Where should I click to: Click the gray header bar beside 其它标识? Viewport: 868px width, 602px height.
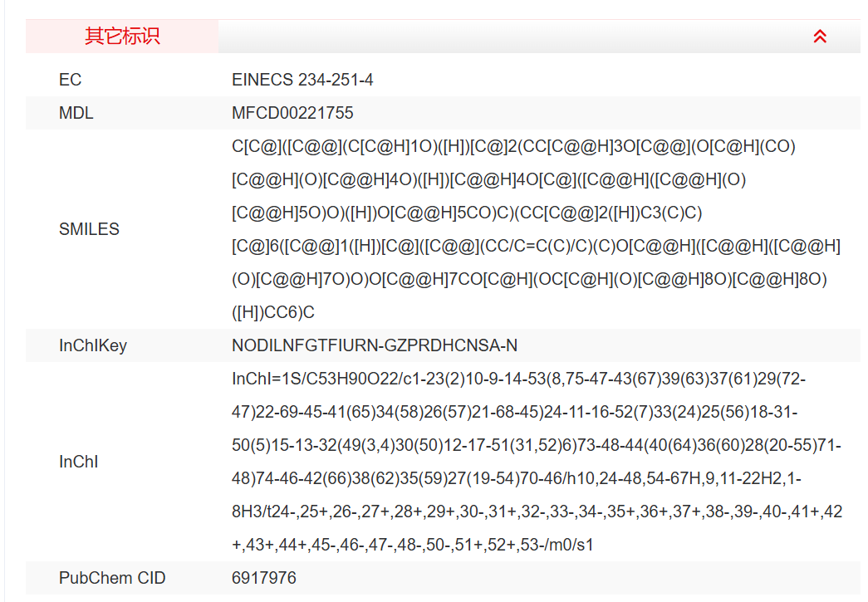click(498, 37)
